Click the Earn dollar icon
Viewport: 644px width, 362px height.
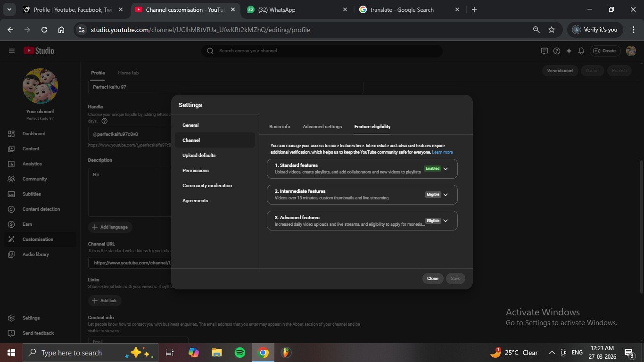[12, 224]
